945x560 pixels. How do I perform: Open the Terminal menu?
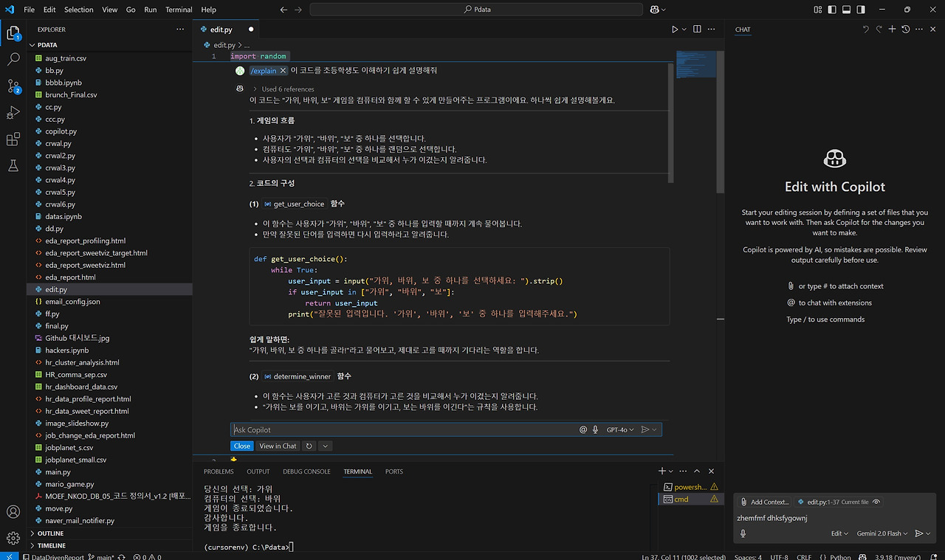pyautogui.click(x=178, y=10)
